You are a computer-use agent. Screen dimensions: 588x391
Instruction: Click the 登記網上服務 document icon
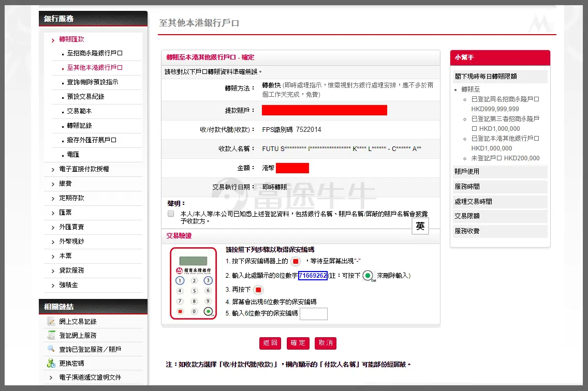coord(51,336)
